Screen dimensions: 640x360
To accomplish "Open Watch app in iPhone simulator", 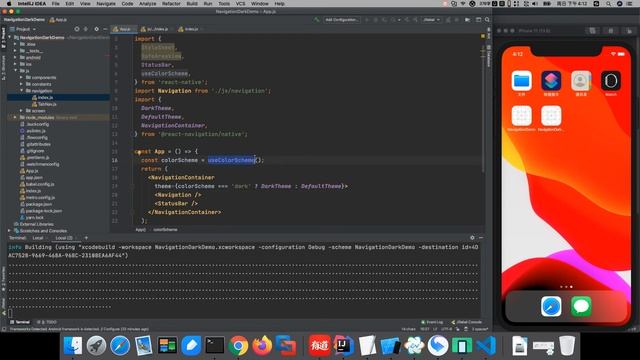I will click(x=611, y=80).
